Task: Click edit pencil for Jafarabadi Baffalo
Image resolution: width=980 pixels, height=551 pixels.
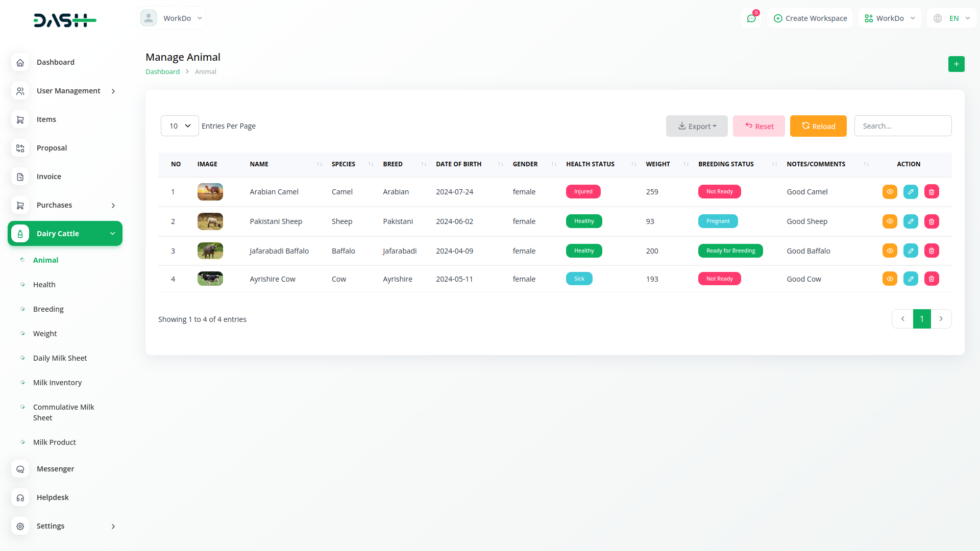Action: (x=911, y=251)
